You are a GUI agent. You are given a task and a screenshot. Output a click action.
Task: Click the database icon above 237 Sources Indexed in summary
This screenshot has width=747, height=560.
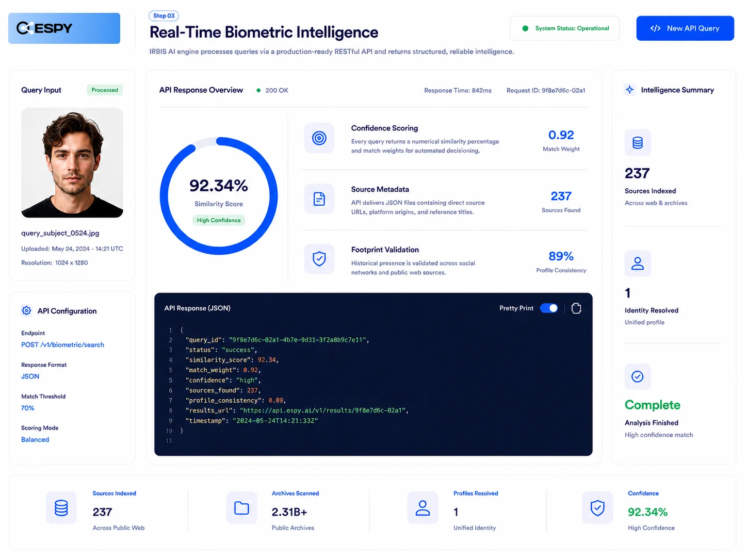(x=638, y=142)
